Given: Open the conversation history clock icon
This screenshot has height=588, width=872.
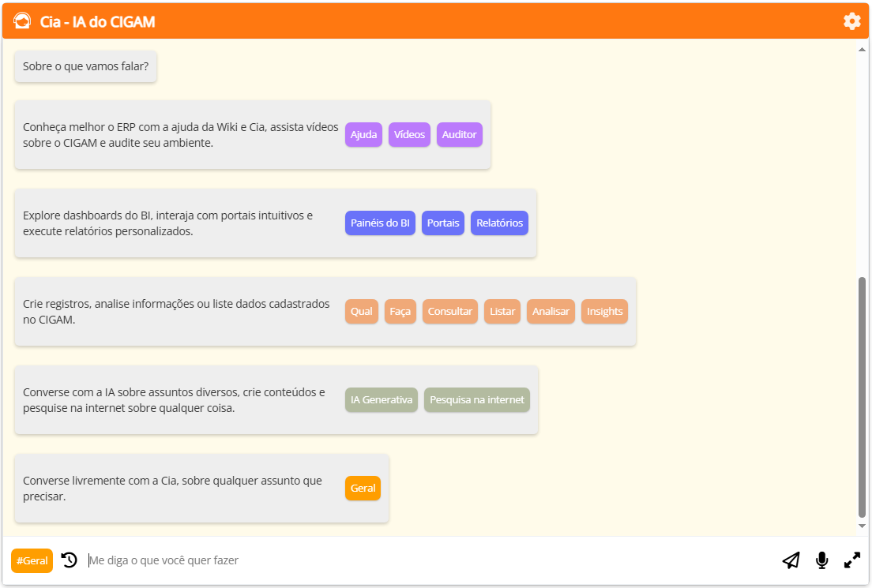Looking at the screenshot, I should click(x=70, y=560).
